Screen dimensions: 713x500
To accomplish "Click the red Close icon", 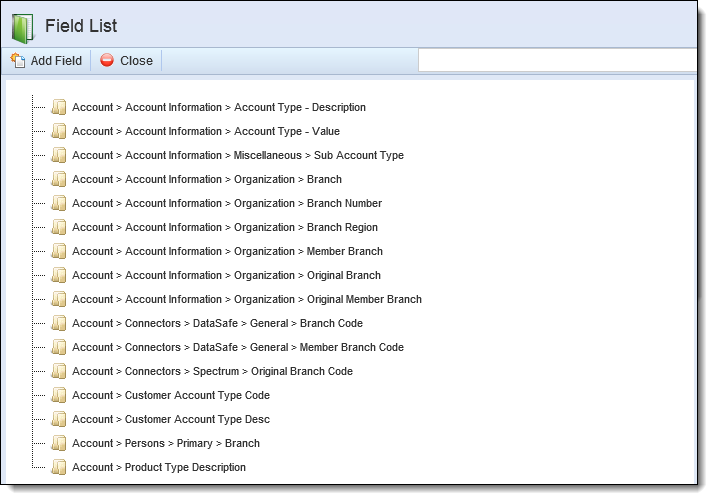I will 107,60.
